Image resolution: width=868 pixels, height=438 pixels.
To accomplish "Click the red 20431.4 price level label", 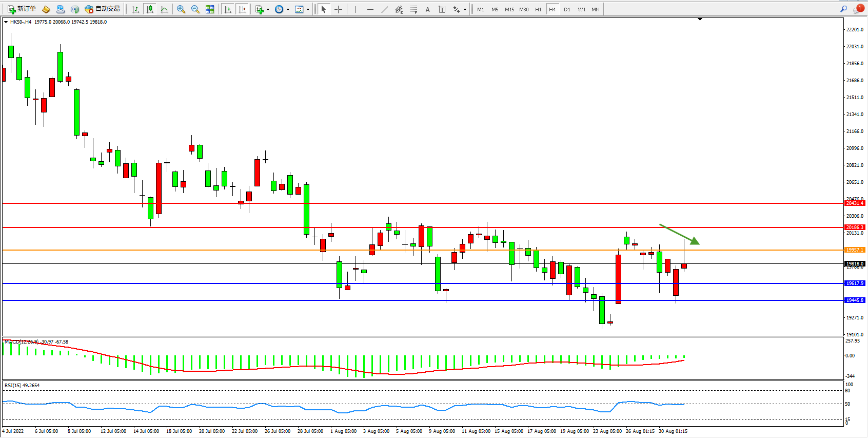I will 854,203.
